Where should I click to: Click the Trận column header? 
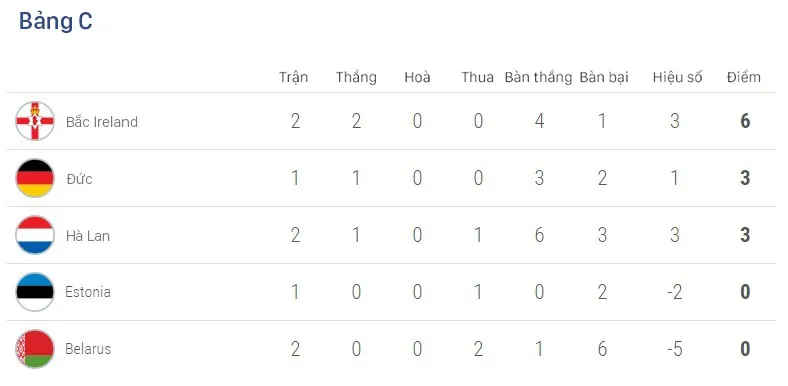pos(293,77)
